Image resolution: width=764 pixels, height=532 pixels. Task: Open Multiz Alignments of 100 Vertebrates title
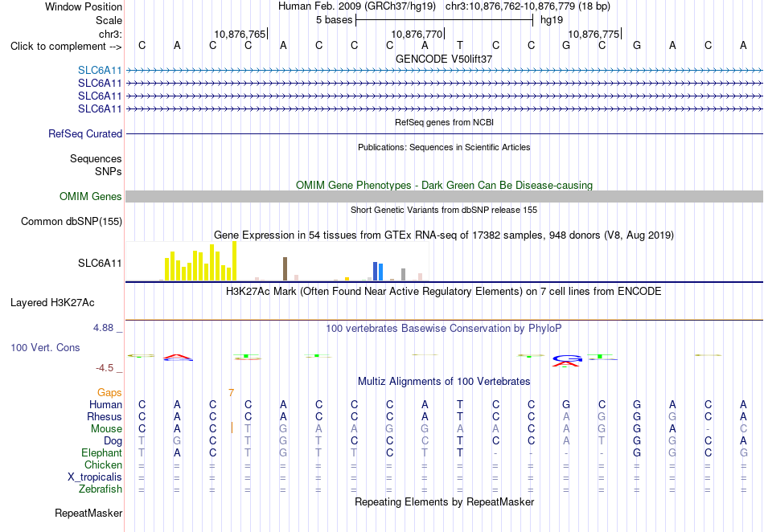pos(444,381)
